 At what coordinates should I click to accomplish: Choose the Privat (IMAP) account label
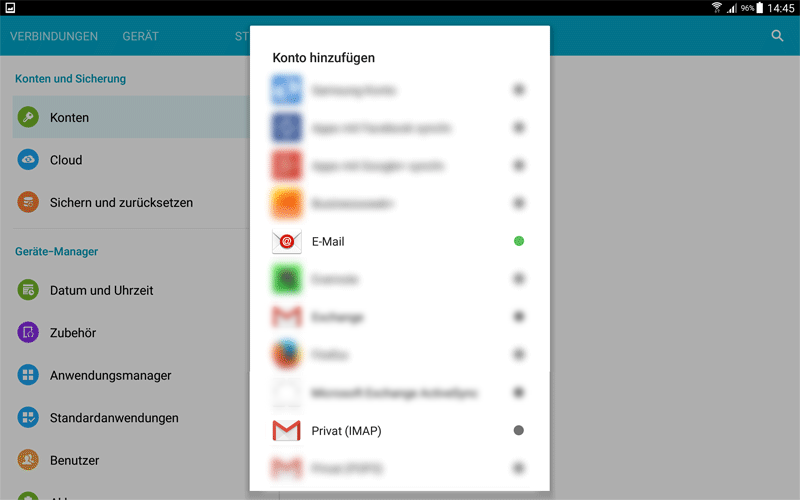click(x=346, y=431)
